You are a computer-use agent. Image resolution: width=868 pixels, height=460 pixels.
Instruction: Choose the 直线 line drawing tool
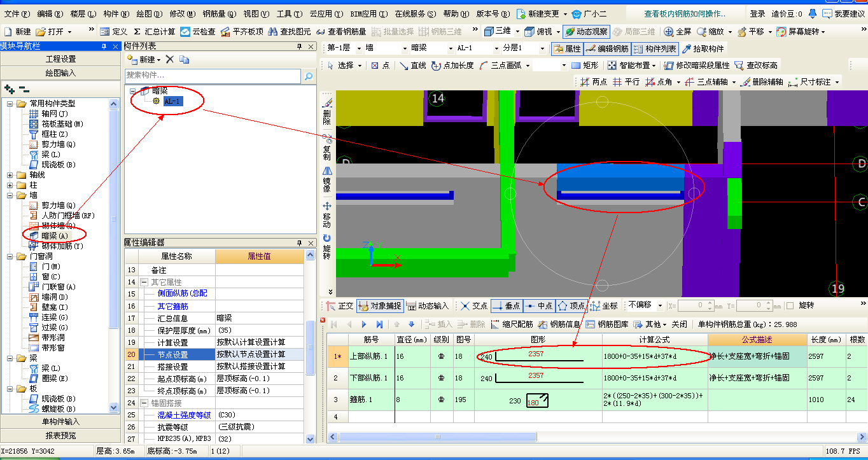tap(412, 65)
